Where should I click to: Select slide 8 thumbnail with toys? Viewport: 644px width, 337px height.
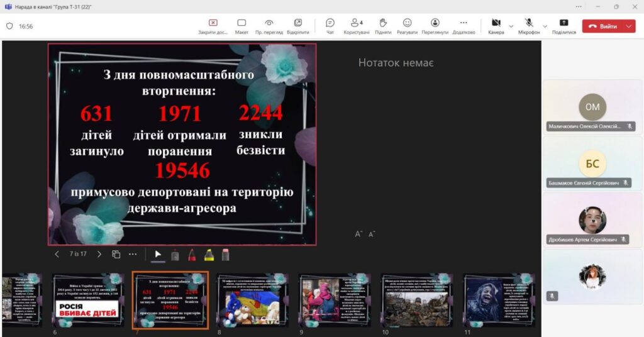point(252,300)
